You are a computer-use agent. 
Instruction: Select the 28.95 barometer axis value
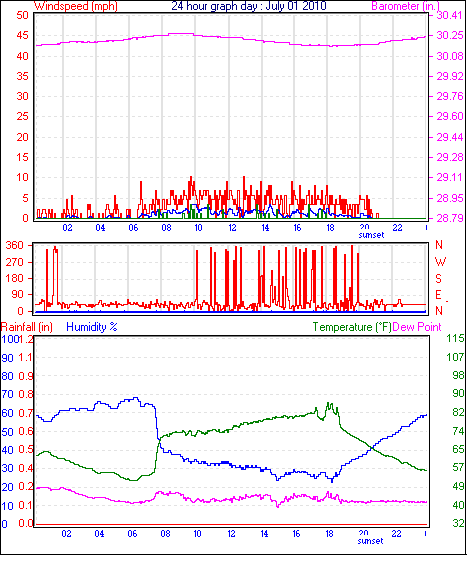pyautogui.click(x=450, y=198)
